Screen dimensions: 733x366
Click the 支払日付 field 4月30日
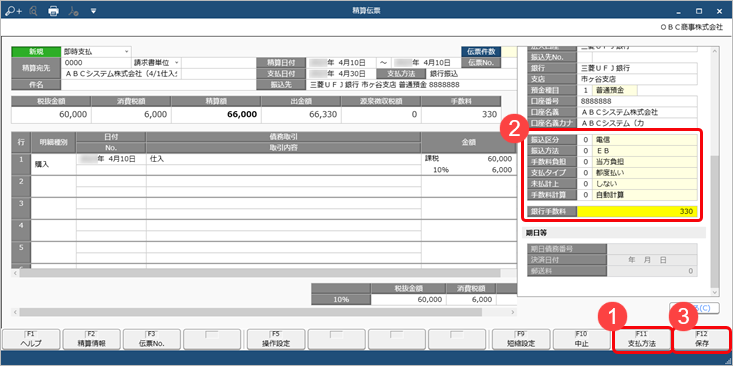tap(342, 73)
